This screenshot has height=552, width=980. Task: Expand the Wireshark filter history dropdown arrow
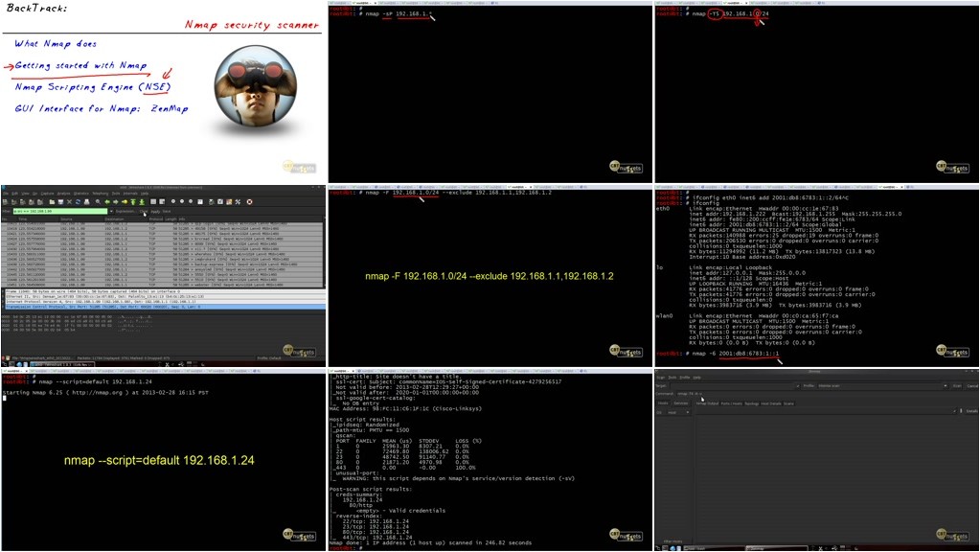click(111, 211)
